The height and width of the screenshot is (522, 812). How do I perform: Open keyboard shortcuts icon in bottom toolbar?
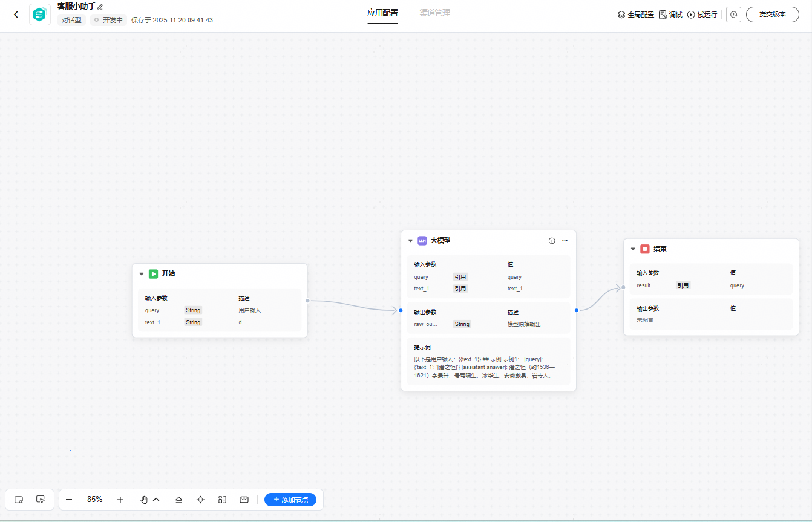tap(244, 500)
